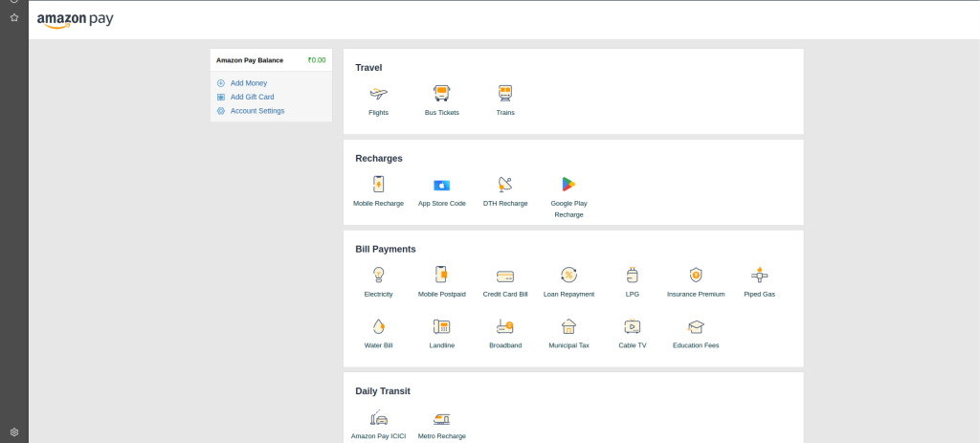This screenshot has height=443, width=980.
Task: Open the App Store Code icon
Action: [x=442, y=185]
